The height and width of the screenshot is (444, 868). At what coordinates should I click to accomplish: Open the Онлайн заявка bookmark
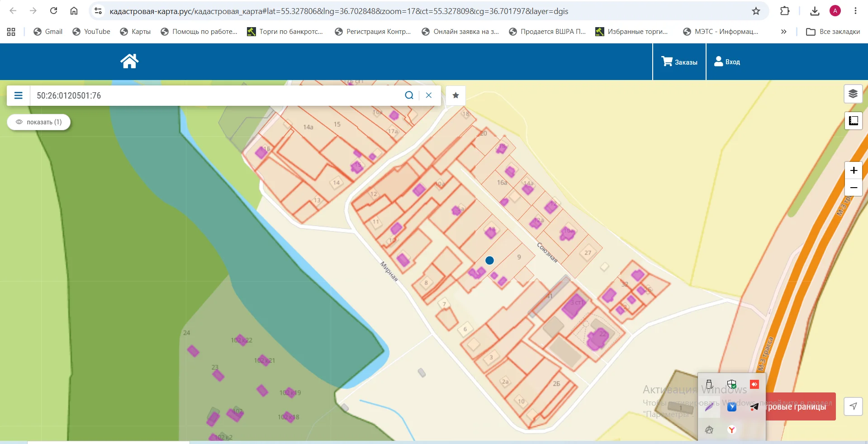tap(460, 32)
